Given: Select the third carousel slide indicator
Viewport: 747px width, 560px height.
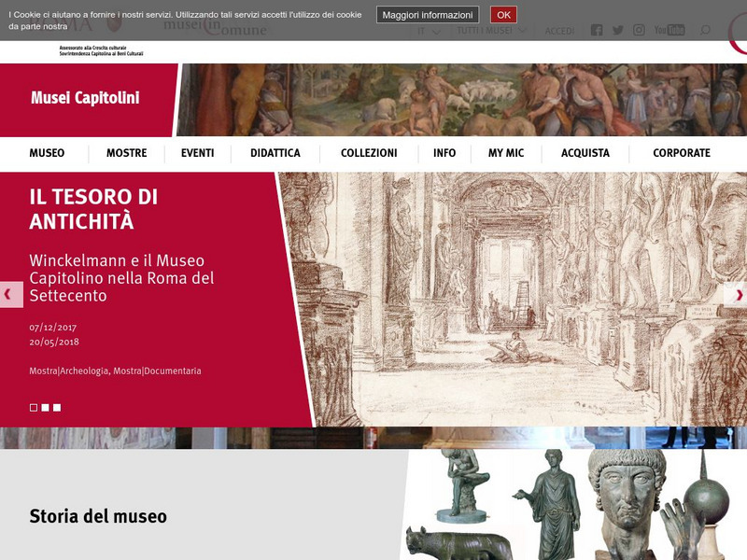Looking at the screenshot, I should coord(57,408).
